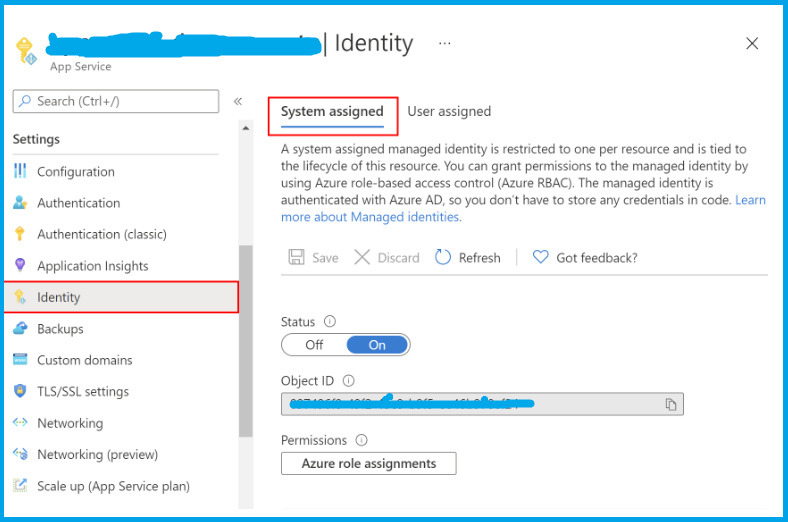
Task: Click the magnifier icon in the search box
Action: (24, 101)
